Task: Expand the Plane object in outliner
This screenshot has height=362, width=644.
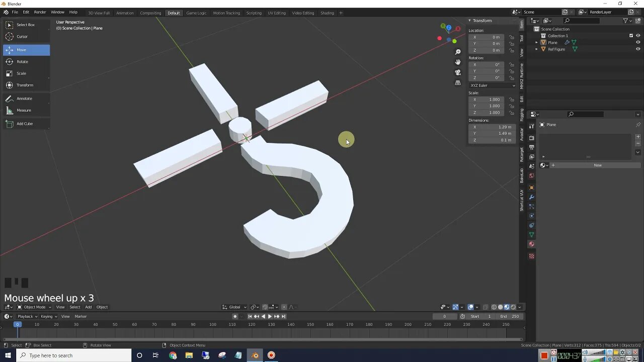Action: (536, 43)
